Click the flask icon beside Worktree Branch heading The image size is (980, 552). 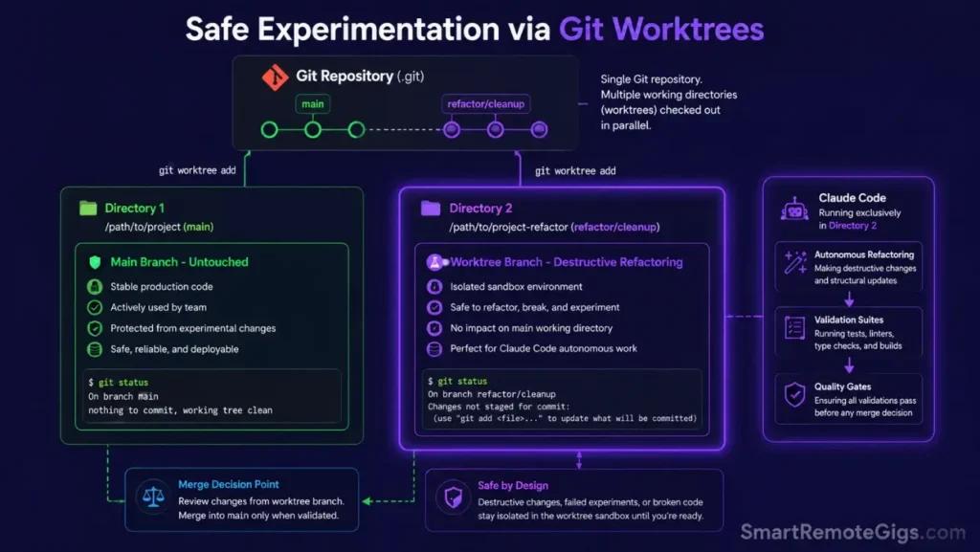tap(435, 262)
